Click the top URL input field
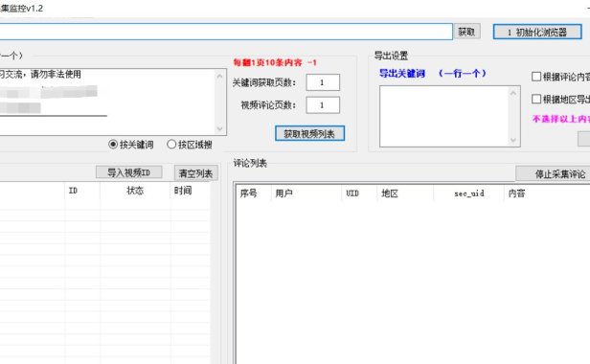Screen dimensions: 590x364 [226, 32]
